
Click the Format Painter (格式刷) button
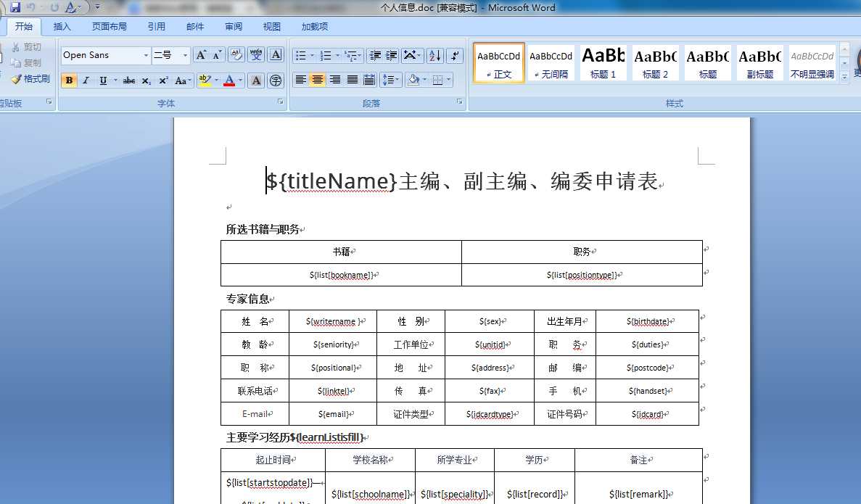point(30,79)
